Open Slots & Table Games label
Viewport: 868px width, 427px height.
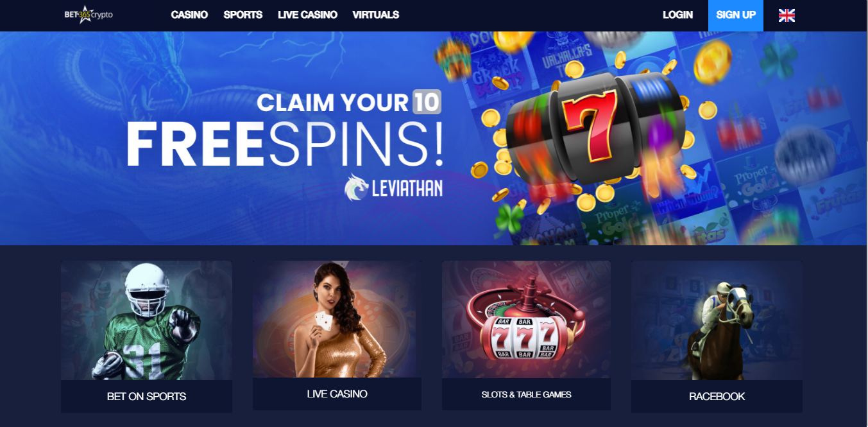pyautogui.click(x=526, y=394)
